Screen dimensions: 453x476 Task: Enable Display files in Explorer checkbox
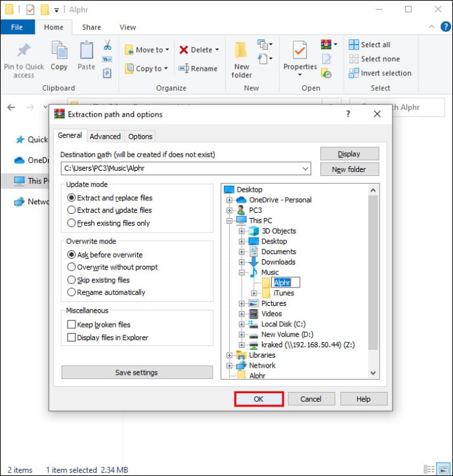point(72,337)
